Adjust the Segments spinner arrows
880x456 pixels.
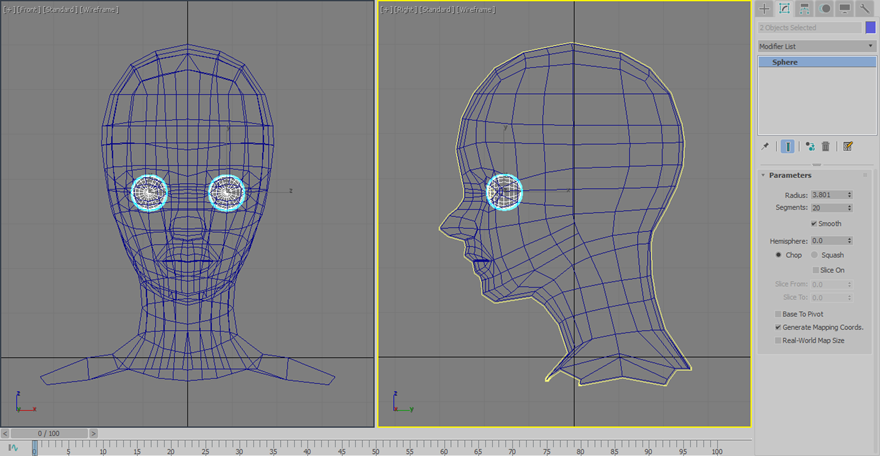click(x=850, y=208)
